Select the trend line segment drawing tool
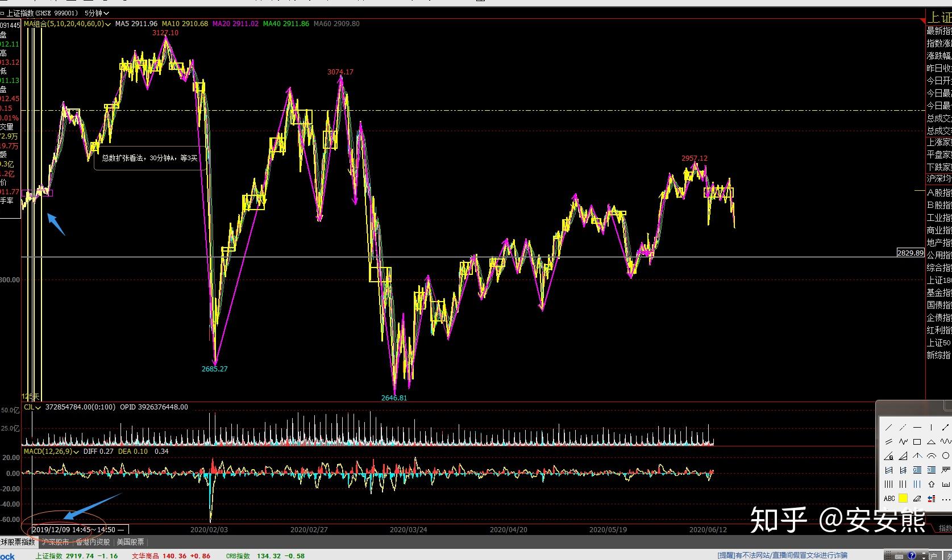The height and width of the screenshot is (560, 952). (889, 427)
